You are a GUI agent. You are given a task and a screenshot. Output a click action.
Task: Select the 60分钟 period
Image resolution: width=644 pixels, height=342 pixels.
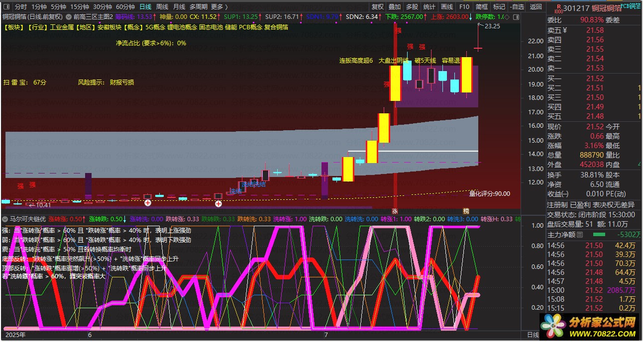tap(125, 7)
